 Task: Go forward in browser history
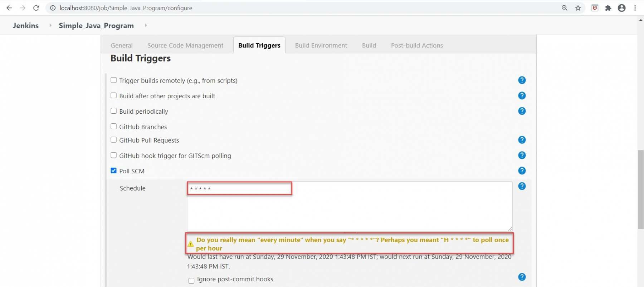coord(23,8)
